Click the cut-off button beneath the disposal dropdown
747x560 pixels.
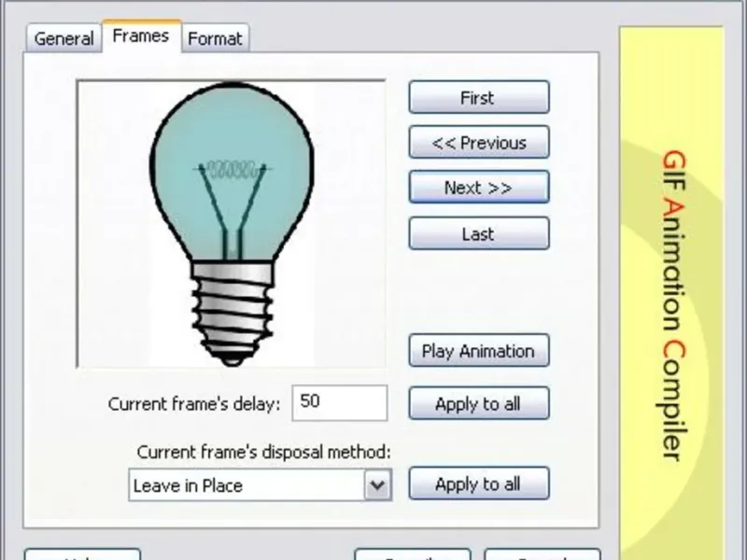tap(412, 554)
